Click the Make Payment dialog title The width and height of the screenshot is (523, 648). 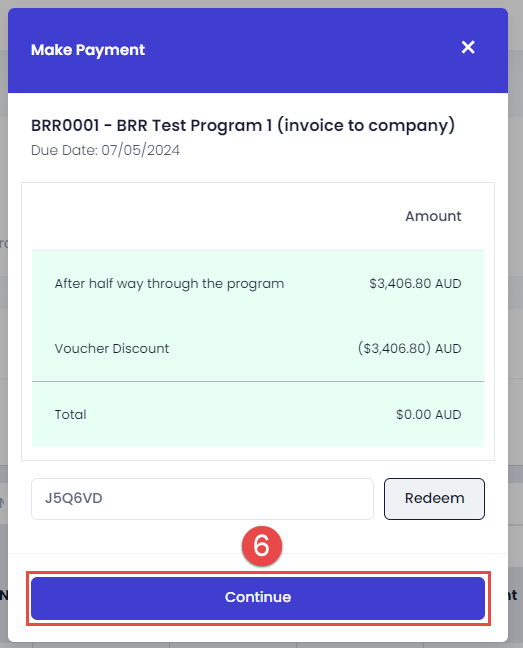pyautogui.click(x=88, y=50)
